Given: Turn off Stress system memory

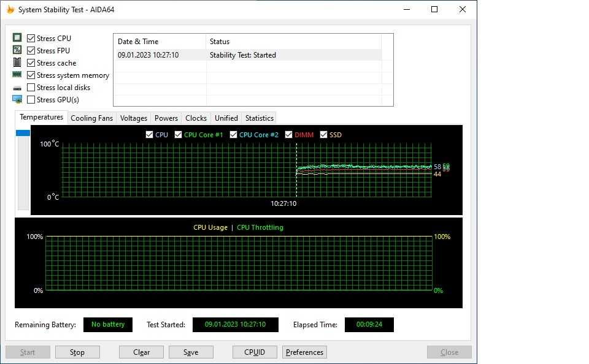Looking at the screenshot, I should (31, 75).
